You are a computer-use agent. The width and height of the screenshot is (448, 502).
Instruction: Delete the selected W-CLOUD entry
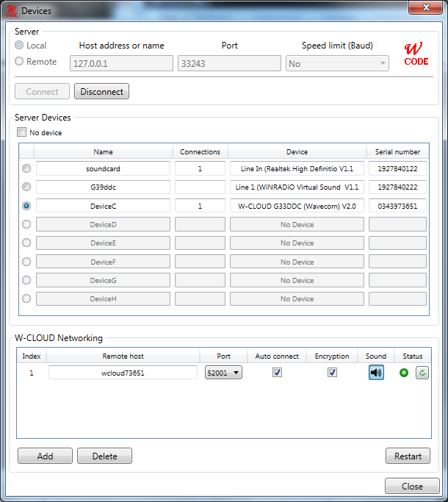tap(104, 456)
